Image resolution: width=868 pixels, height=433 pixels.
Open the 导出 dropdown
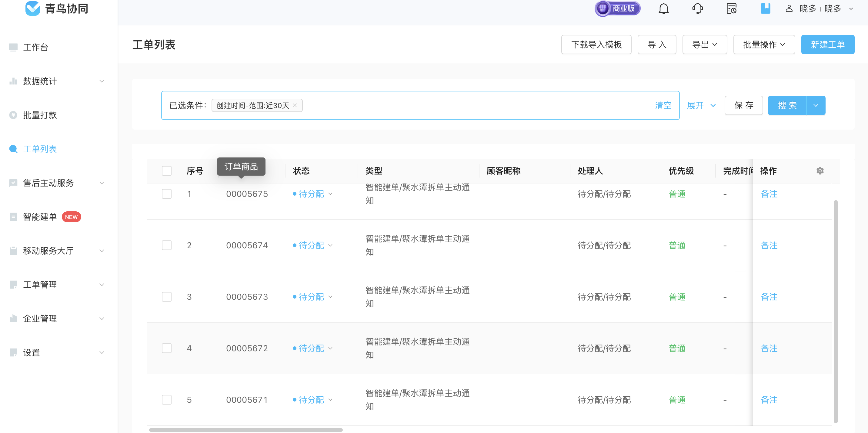705,45
